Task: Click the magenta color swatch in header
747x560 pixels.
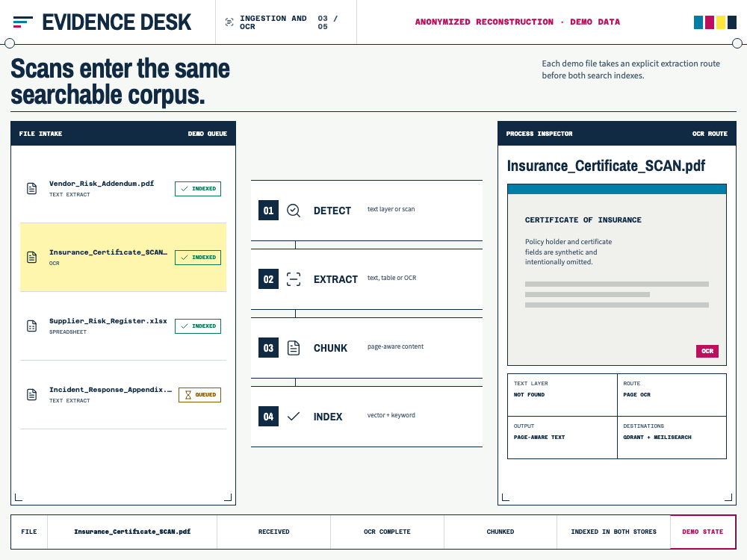Action: click(x=710, y=22)
